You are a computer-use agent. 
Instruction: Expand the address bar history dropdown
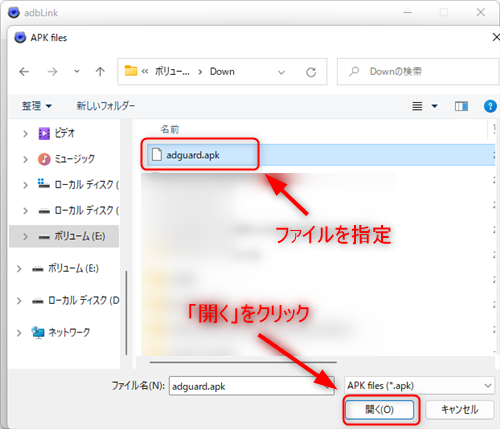[x=281, y=72]
